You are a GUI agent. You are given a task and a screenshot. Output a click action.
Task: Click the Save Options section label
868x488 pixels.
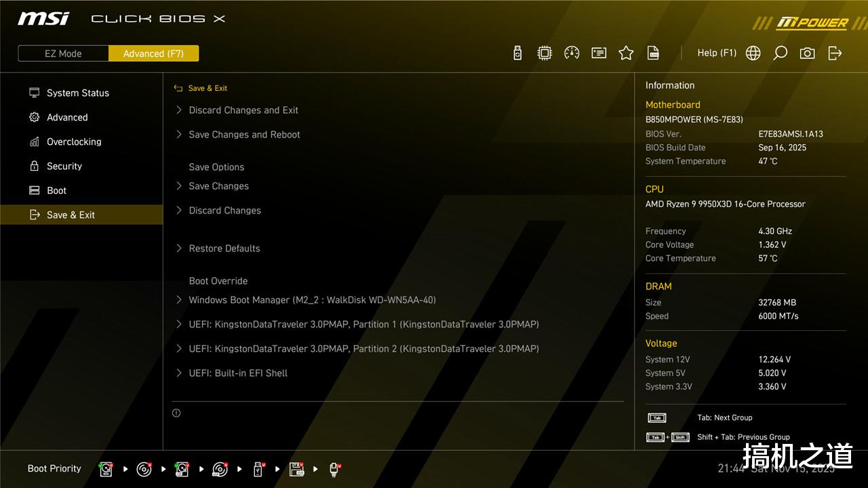(x=216, y=167)
